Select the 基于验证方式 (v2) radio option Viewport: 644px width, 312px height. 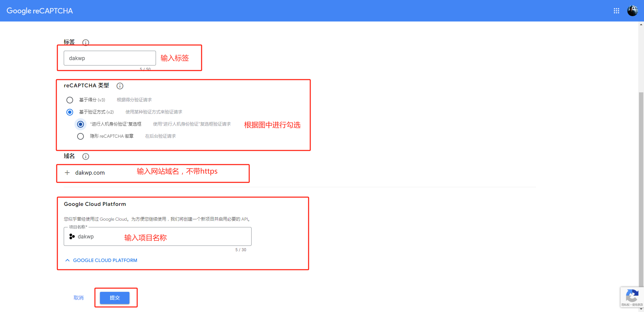[x=70, y=112]
